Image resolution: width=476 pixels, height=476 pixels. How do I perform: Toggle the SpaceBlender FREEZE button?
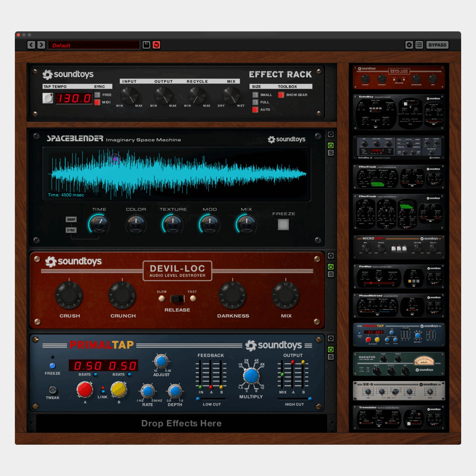pos(283,225)
